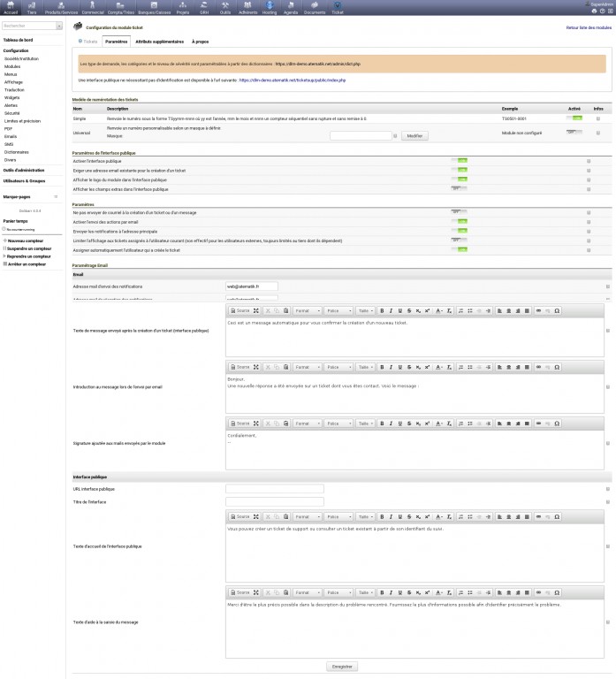Click the Masque input field
The image size is (616, 679).
tap(361, 136)
